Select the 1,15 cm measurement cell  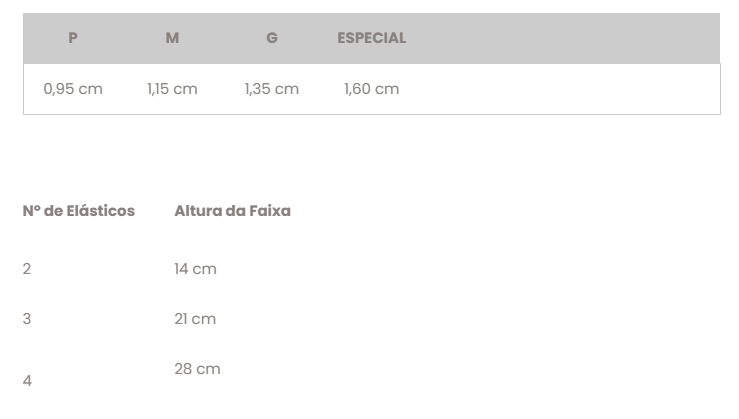click(x=172, y=89)
